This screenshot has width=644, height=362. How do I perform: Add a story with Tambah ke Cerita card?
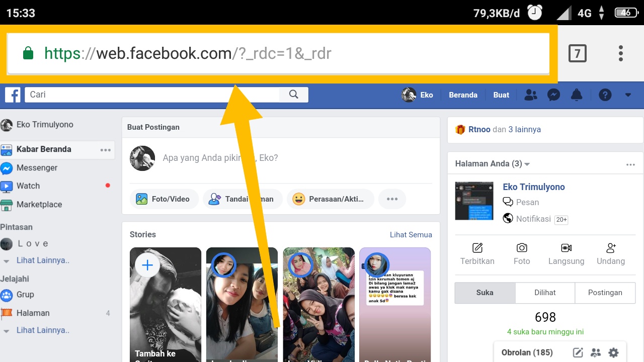[166, 305]
